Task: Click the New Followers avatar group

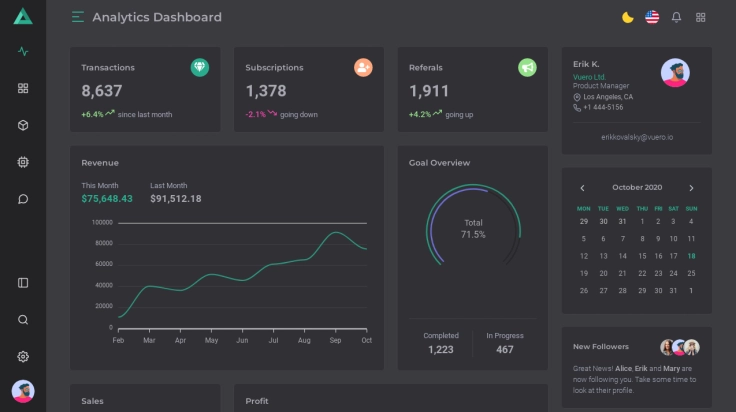Action: pyautogui.click(x=680, y=347)
